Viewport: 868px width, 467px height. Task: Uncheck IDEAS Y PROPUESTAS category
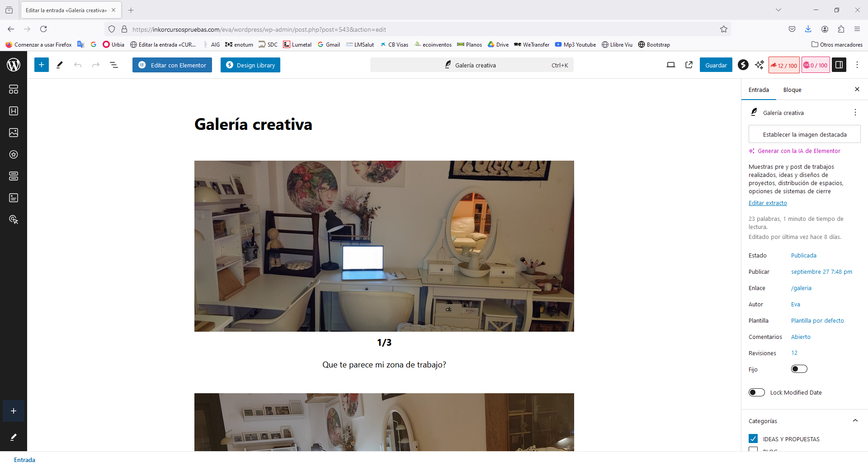(753, 438)
